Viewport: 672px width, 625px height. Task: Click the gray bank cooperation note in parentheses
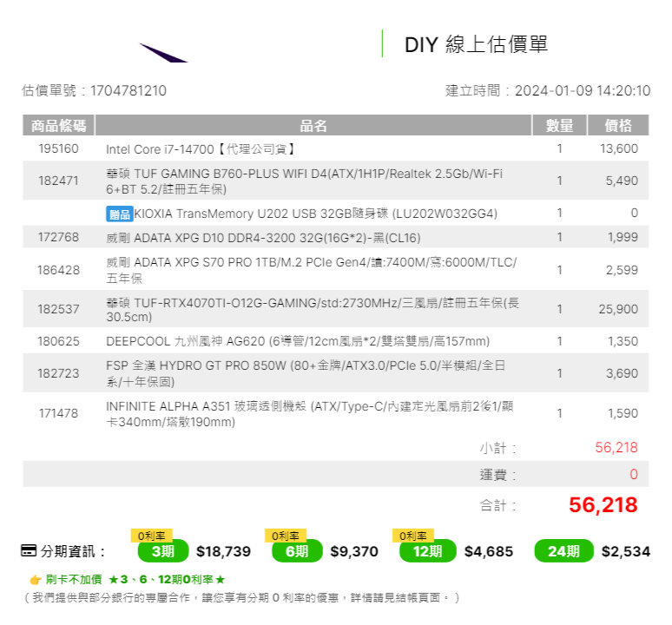click(x=241, y=597)
